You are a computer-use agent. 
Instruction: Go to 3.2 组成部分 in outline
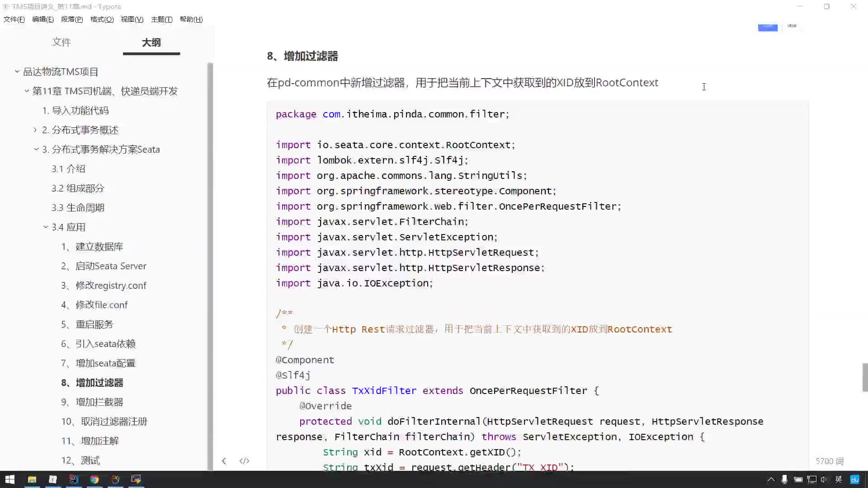[78, 188]
